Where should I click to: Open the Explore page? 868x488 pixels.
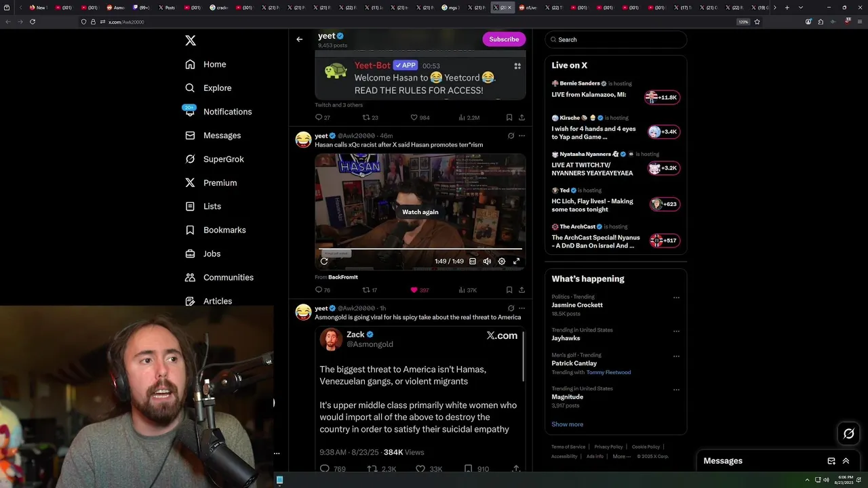coord(208,88)
